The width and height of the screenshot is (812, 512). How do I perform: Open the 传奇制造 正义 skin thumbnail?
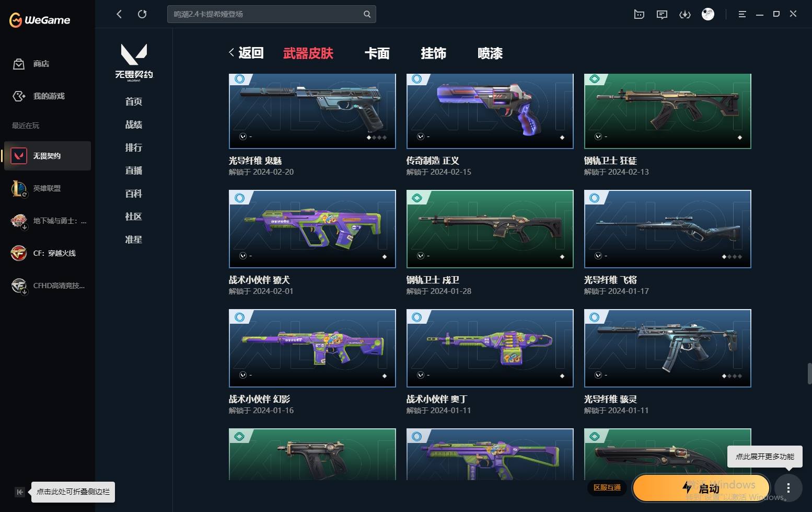pos(490,111)
